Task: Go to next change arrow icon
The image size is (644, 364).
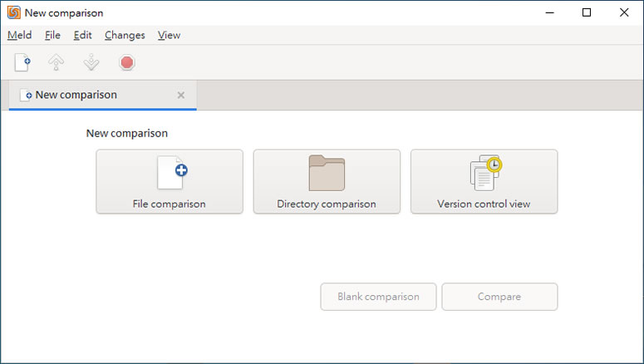Action: (91, 62)
